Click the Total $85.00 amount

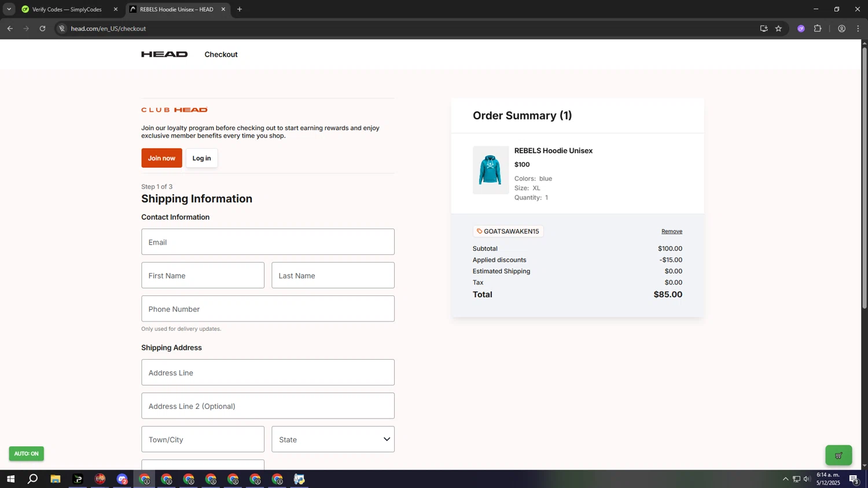click(x=668, y=294)
